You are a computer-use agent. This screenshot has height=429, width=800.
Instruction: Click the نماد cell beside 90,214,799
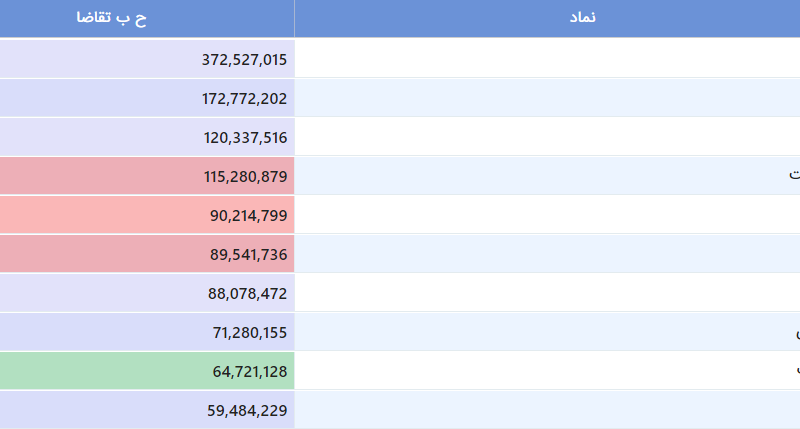click(547, 215)
